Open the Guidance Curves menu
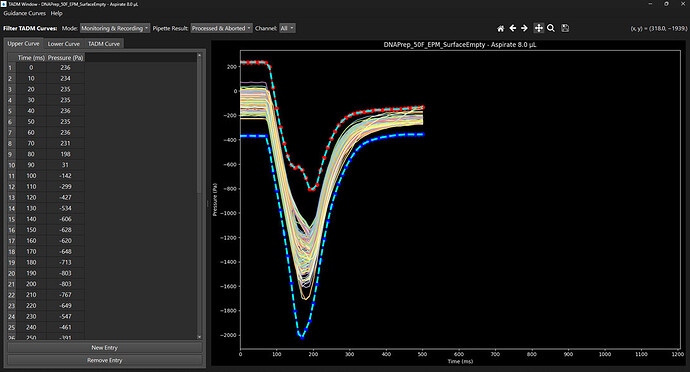690x372 pixels. [x=24, y=13]
